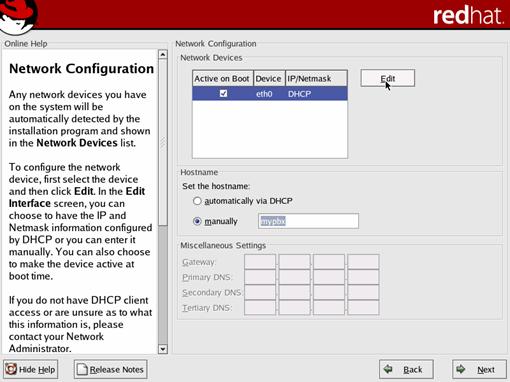Click the Active on Boot column header

[223, 79]
